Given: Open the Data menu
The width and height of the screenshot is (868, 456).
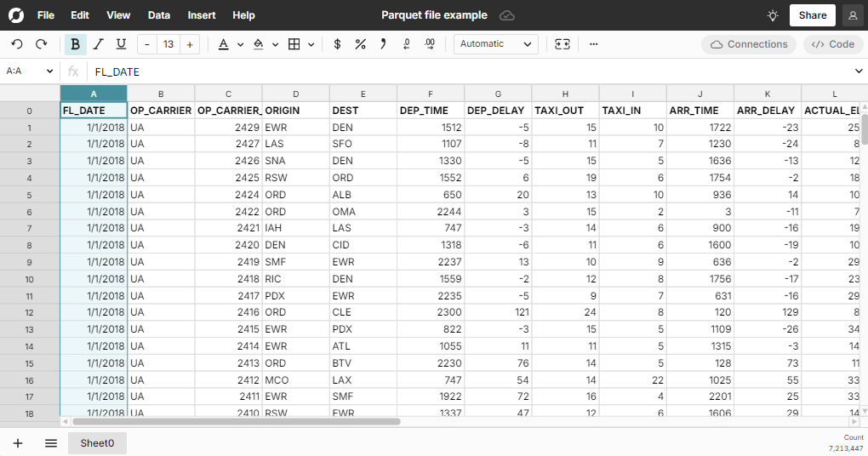Looking at the screenshot, I should click(x=159, y=15).
